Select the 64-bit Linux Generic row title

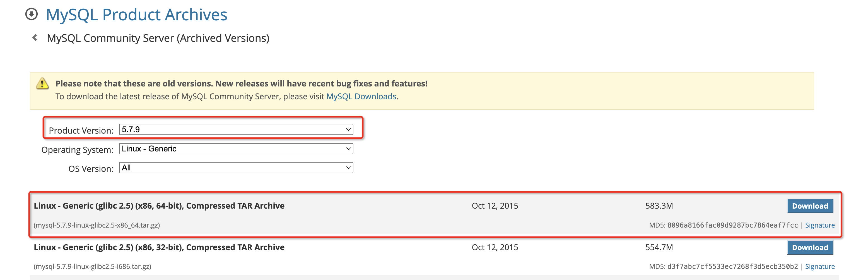pyautogui.click(x=159, y=206)
